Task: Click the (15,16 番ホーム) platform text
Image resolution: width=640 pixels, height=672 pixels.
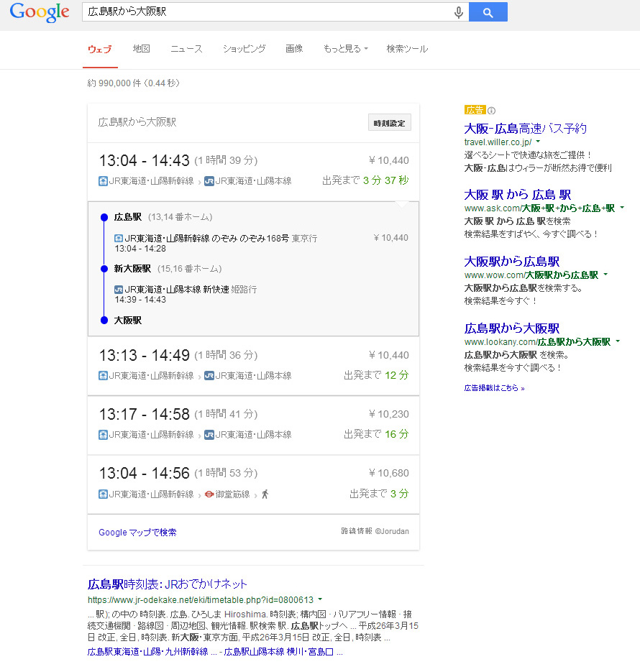Action: point(189,269)
